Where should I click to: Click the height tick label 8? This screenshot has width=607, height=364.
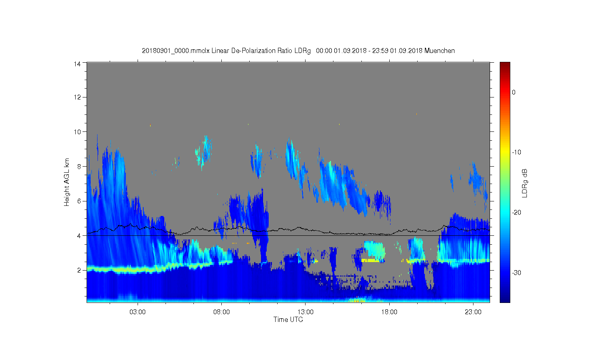click(x=79, y=166)
